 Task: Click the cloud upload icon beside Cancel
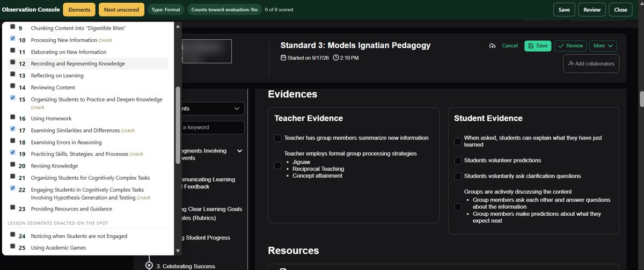[492, 46]
